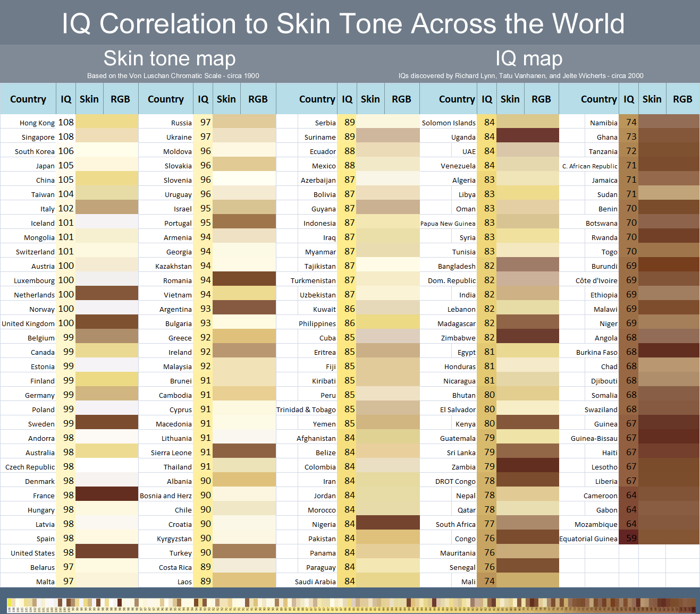The height and width of the screenshot is (614, 700).
Task: Select the Czech Republic country cell
Action: pyautogui.click(x=28, y=467)
